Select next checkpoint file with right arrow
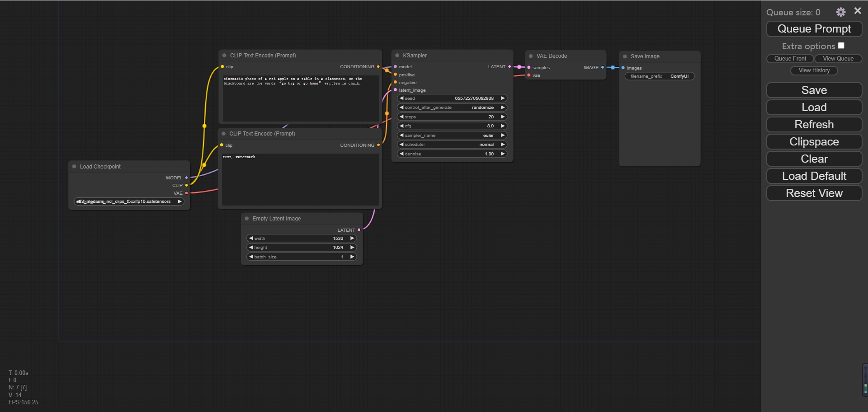868x412 pixels. pos(179,201)
